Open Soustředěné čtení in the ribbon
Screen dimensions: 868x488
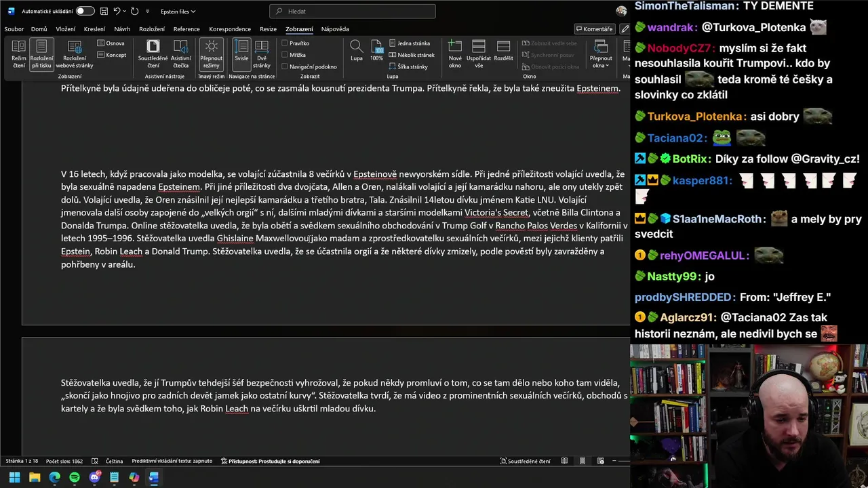pyautogui.click(x=153, y=54)
